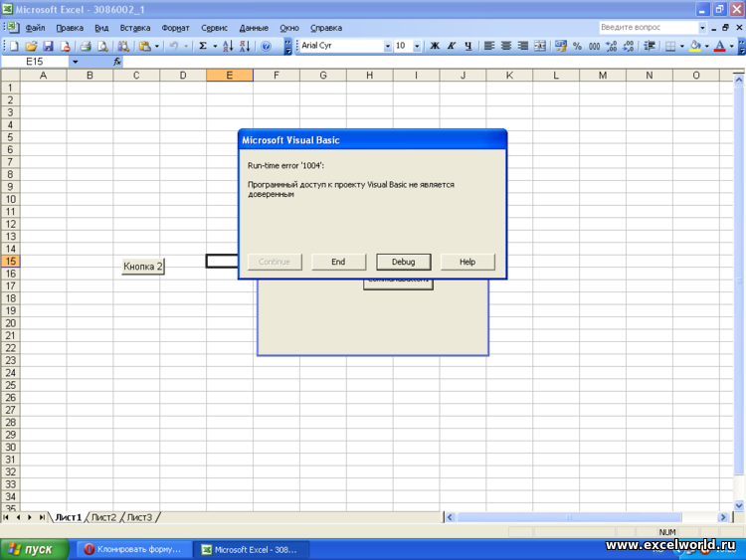This screenshot has height=560, width=746.
Task: Apply percent style icon
Action: (577, 46)
